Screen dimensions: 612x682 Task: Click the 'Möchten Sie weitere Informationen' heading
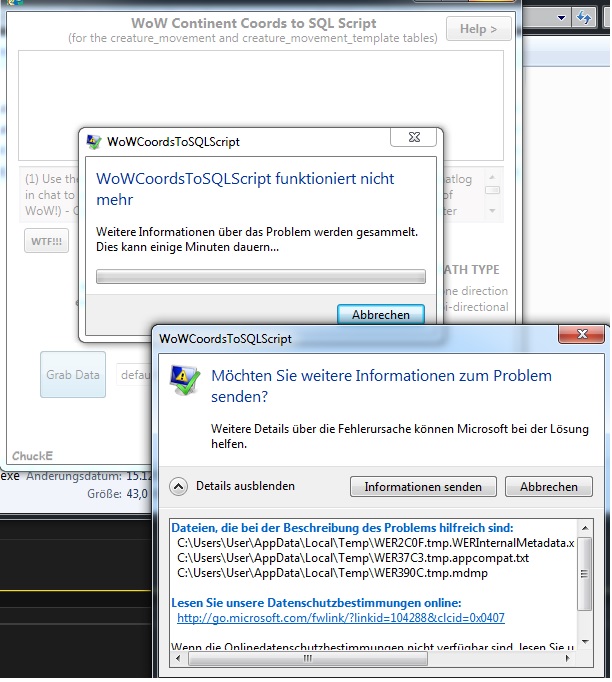pos(381,386)
